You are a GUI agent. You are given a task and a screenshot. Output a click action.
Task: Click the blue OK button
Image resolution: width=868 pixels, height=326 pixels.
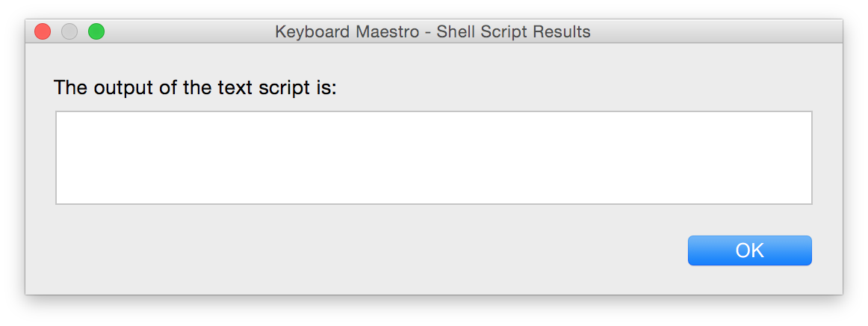pyautogui.click(x=749, y=250)
